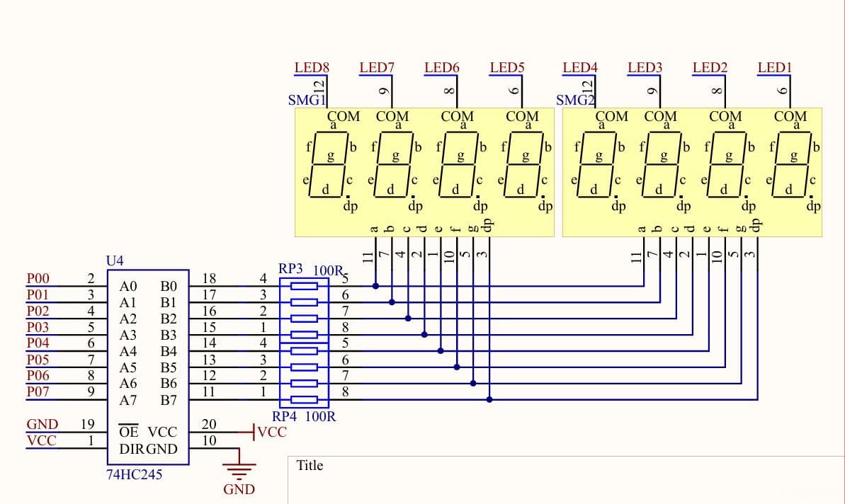Select the resistor on the B0 line
Image resolution: width=845 pixels, height=504 pixels.
click(x=304, y=287)
